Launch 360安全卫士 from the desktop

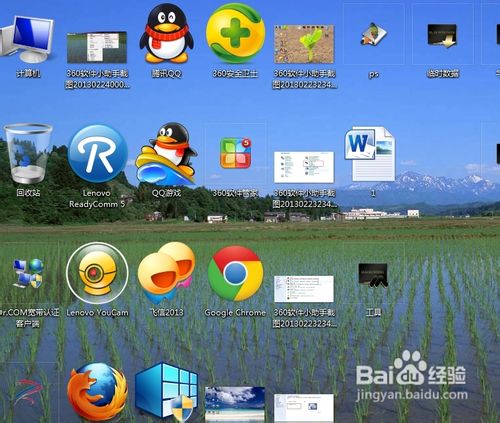tap(235, 34)
